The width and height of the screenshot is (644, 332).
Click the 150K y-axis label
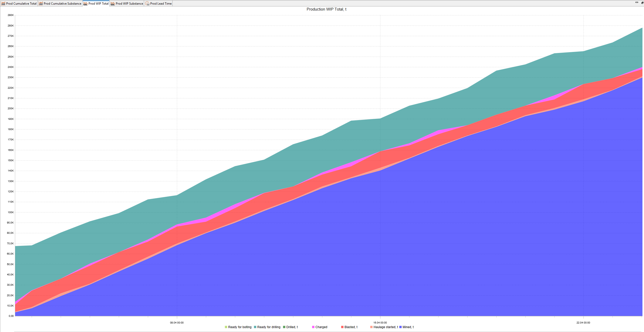point(11,160)
